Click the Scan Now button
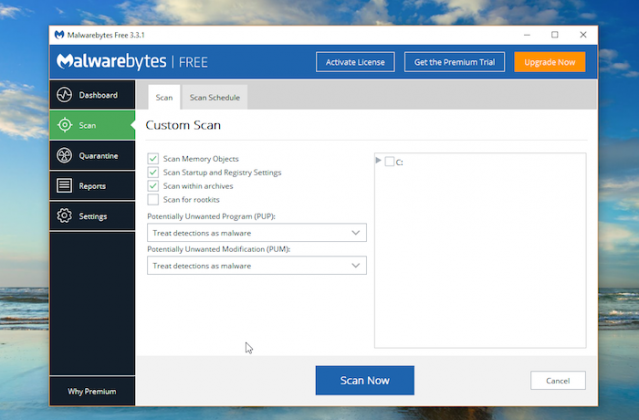639x420 pixels. coord(365,380)
